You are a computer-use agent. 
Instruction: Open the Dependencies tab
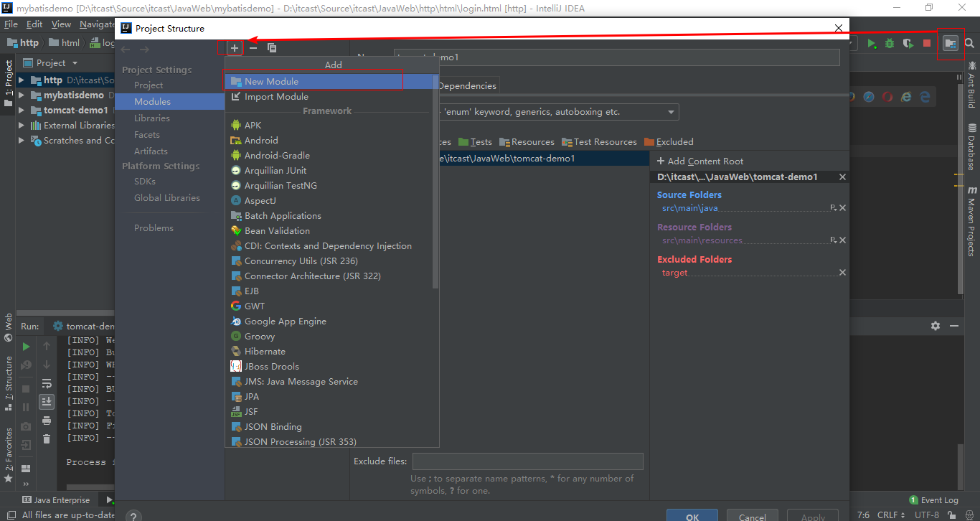click(x=466, y=86)
